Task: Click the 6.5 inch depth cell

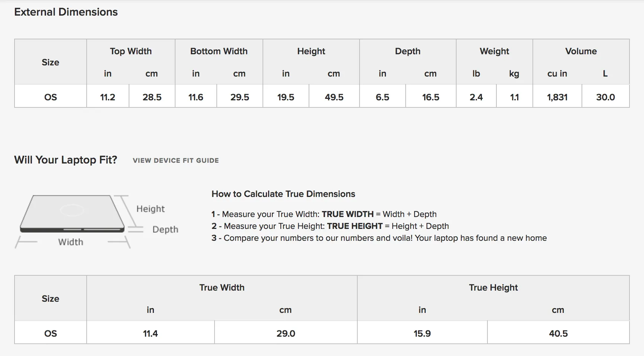Action: pyautogui.click(x=383, y=97)
